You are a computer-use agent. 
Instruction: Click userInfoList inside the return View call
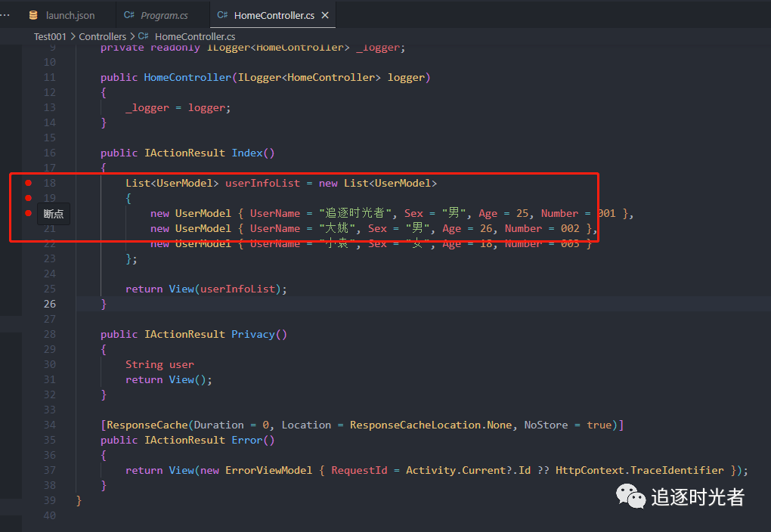tap(237, 289)
